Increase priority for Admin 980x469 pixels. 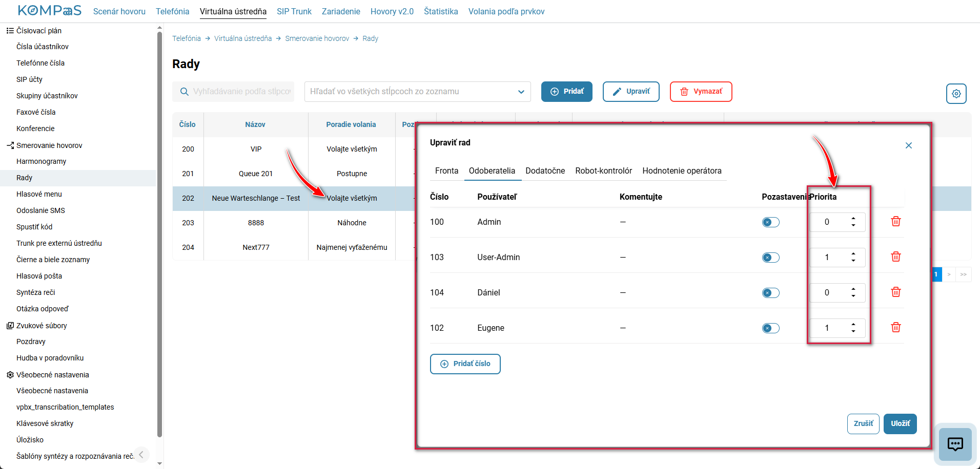tap(853, 219)
